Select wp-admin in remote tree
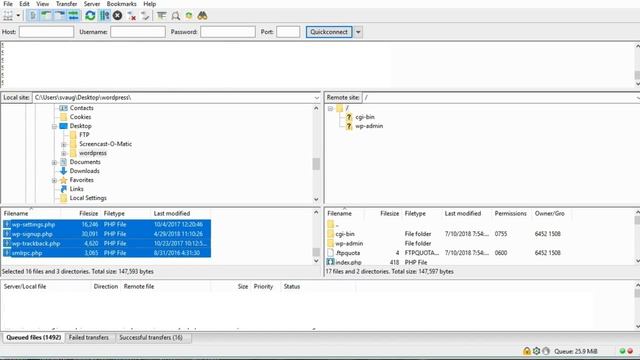Screen dimensions: 640x360 (369, 126)
